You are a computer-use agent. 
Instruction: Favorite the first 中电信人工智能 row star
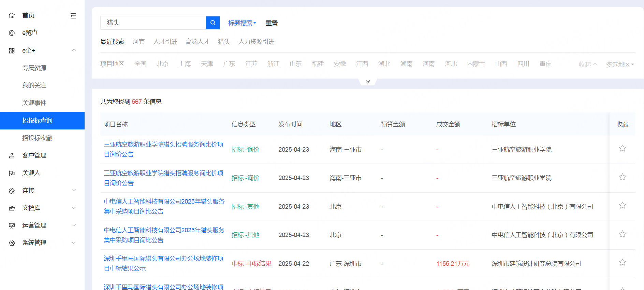pyautogui.click(x=623, y=205)
